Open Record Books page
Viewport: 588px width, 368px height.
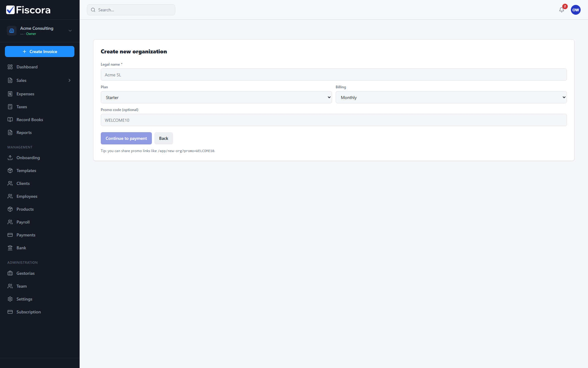click(40, 120)
